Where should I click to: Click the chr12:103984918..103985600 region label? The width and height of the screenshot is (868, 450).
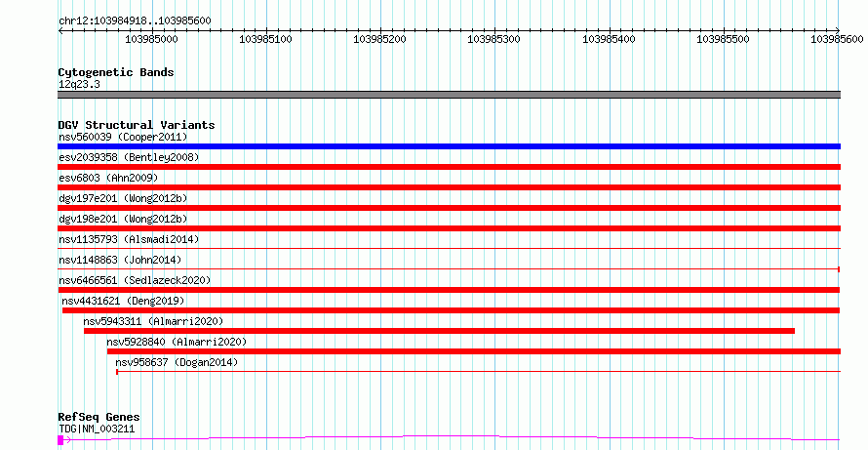pyautogui.click(x=135, y=20)
